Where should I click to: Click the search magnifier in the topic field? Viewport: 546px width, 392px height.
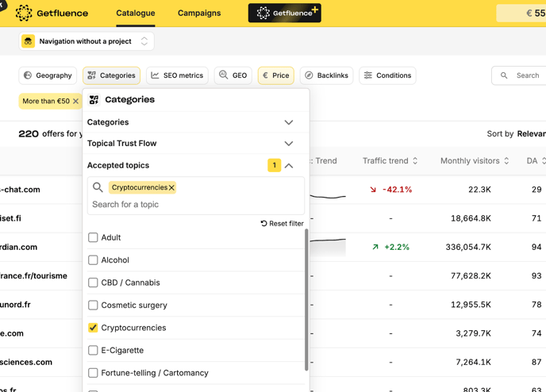(98, 188)
